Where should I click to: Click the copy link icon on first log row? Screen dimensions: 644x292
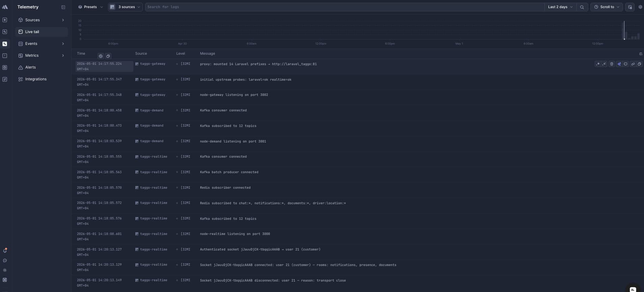(x=633, y=64)
